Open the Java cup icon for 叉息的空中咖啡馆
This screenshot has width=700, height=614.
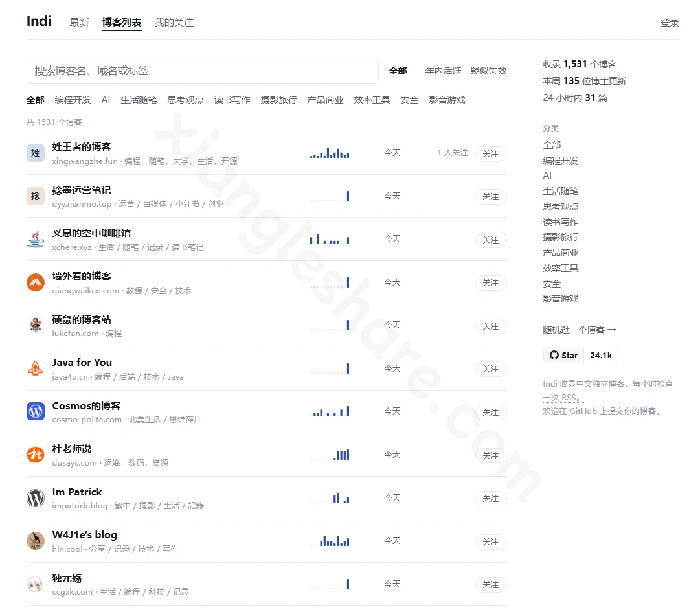pyautogui.click(x=35, y=240)
